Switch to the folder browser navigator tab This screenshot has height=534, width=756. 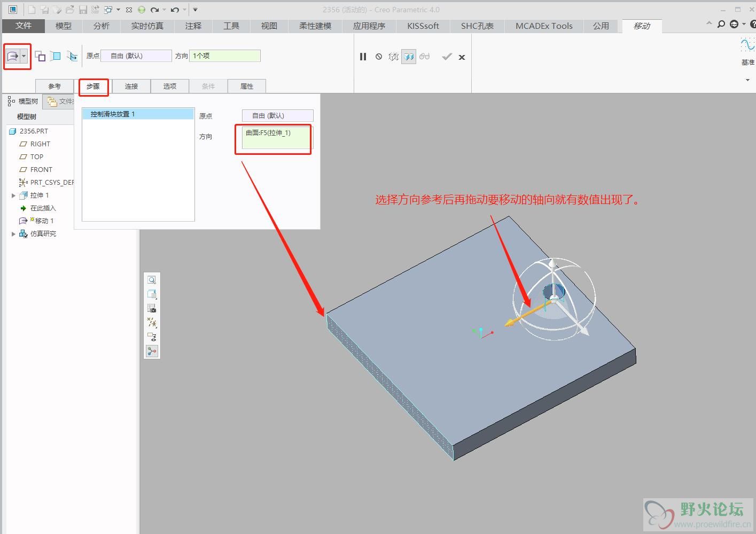[x=59, y=101]
